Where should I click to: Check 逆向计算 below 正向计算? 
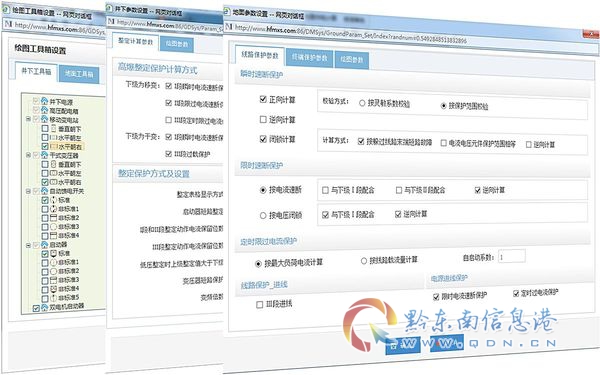coord(263,119)
